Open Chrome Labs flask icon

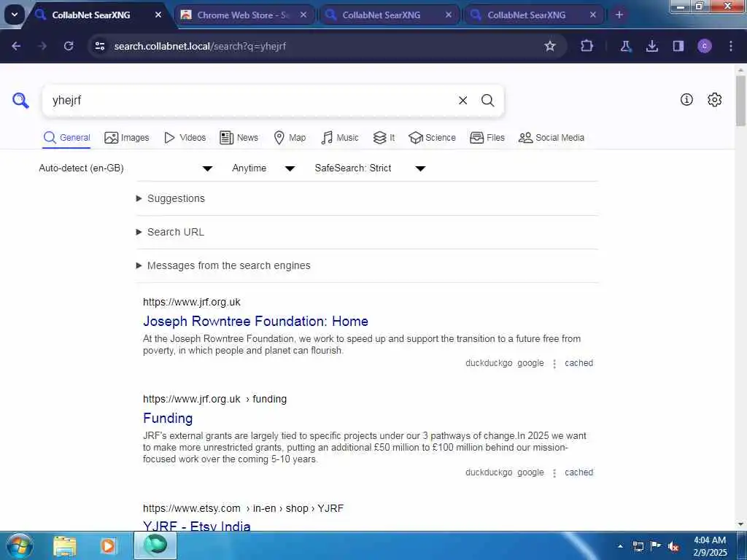tap(625, 46)
